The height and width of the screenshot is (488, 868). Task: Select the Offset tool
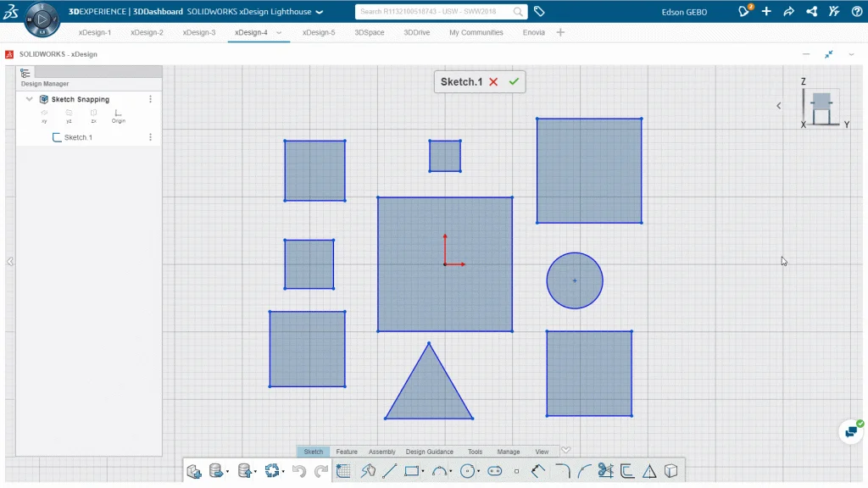(627, 471)
